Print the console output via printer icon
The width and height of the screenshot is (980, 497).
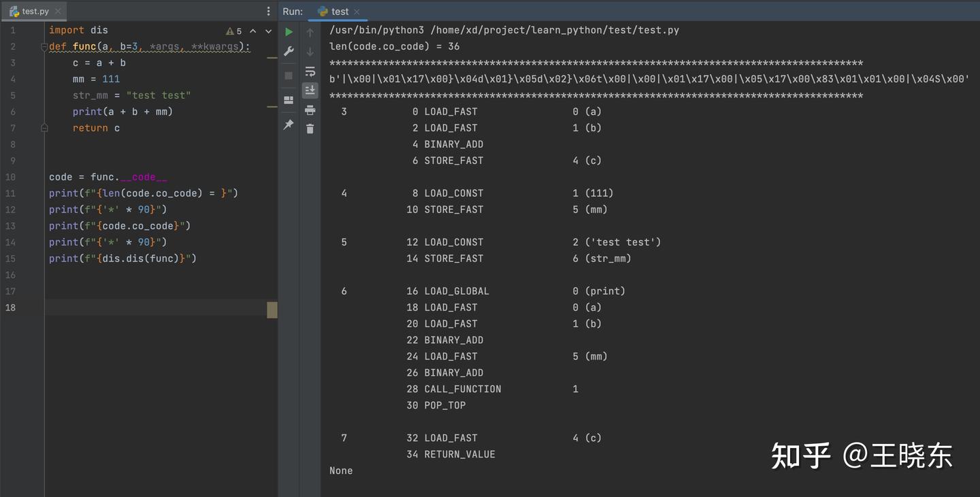(x=310, y=110)
